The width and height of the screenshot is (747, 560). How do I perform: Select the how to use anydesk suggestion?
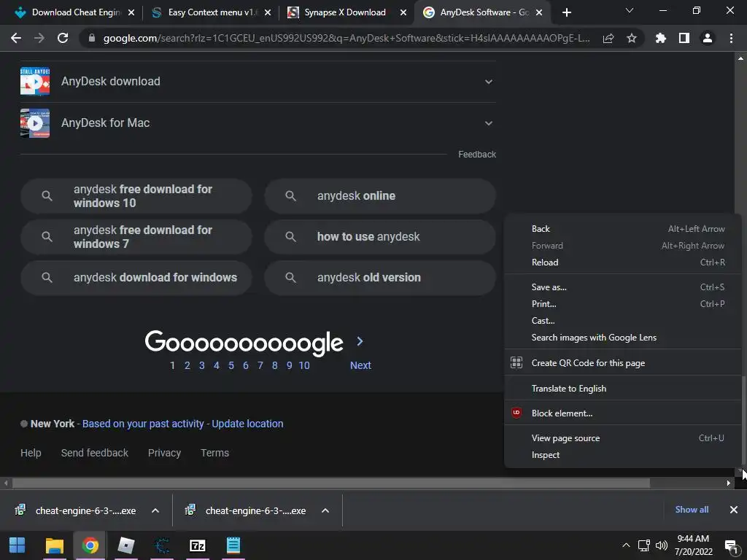point(380,237)
